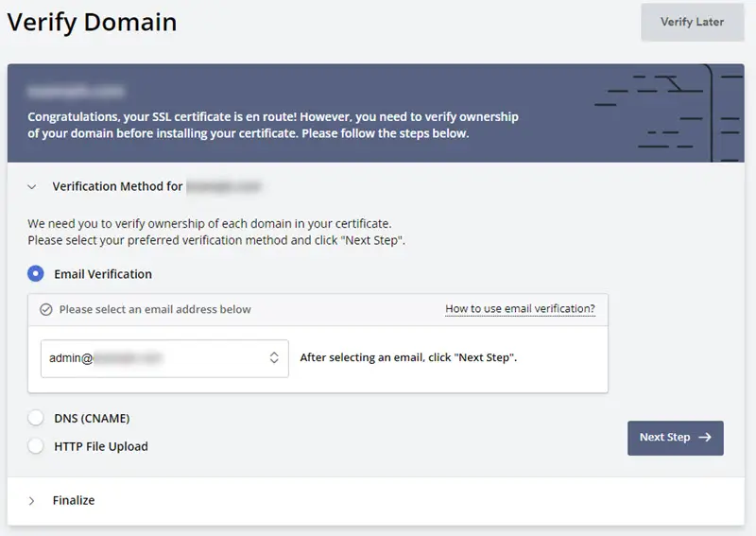Click the checkmark circle icon beside email prompt

[46, 309]
